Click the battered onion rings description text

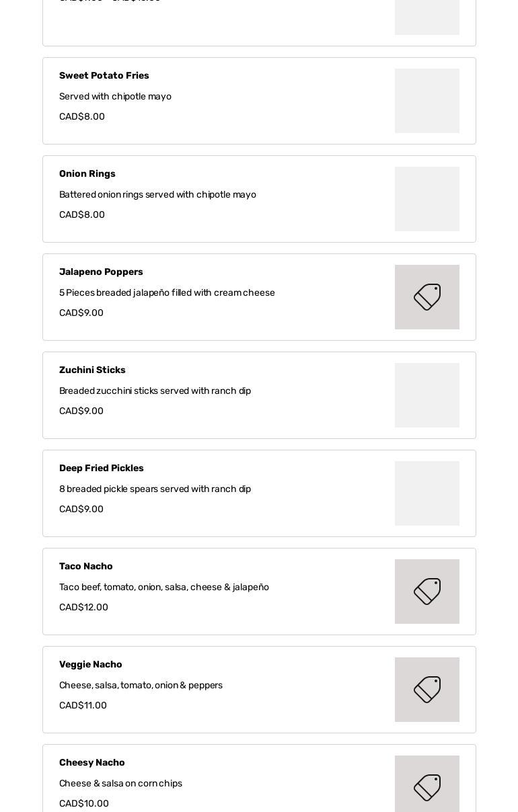tap(157, 195)
